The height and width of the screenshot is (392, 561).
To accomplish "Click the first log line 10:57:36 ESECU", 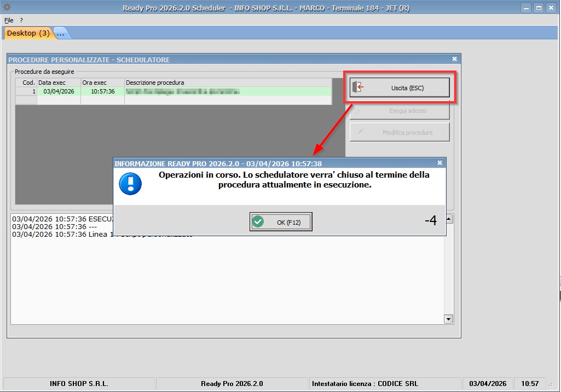I will pyautogui.click(x=62, y=219).
